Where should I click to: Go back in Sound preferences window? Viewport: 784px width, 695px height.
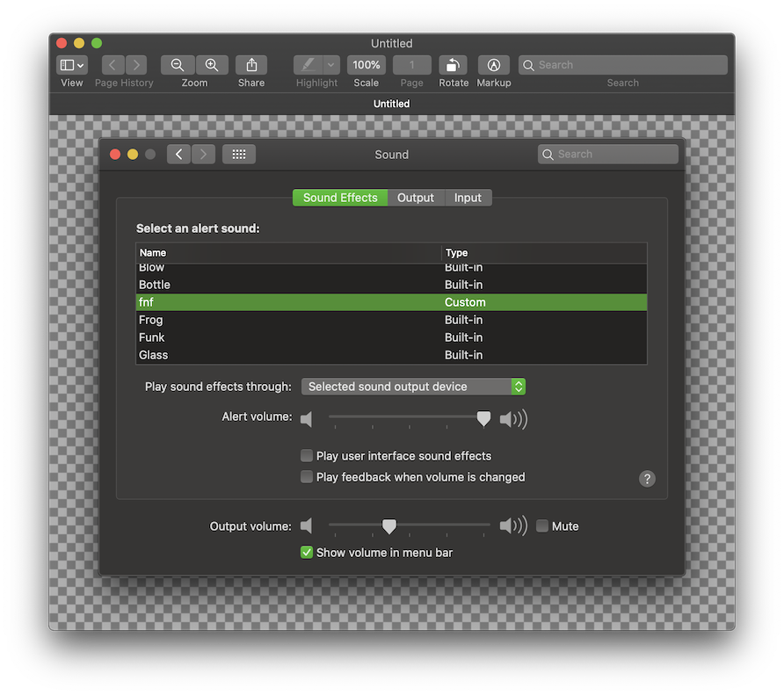click(179, 155)
